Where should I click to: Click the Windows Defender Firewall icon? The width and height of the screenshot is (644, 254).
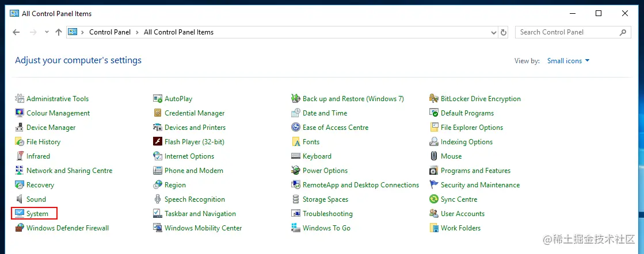(20, 228)
